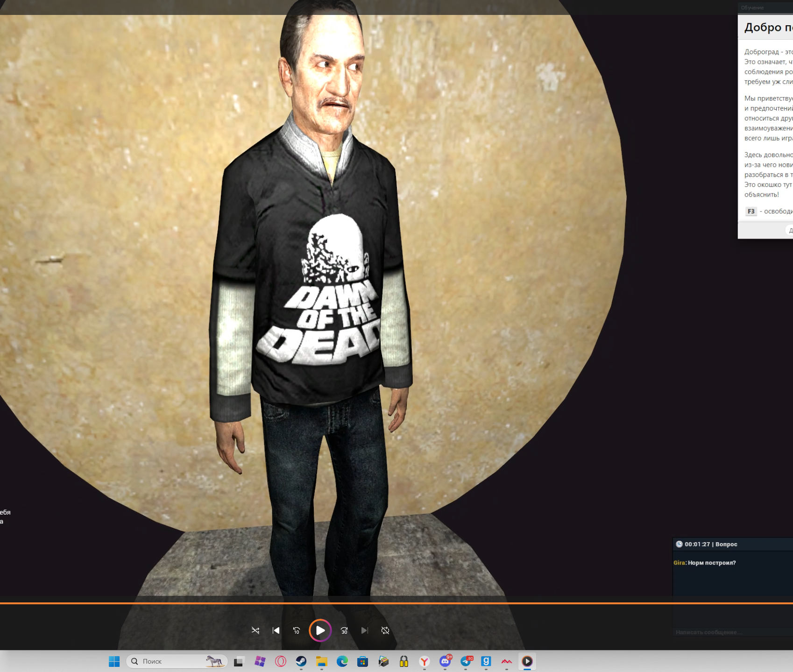Open File Explorer from taskbar
Viewport: 793px width, 672px height.
coord(322,661)
